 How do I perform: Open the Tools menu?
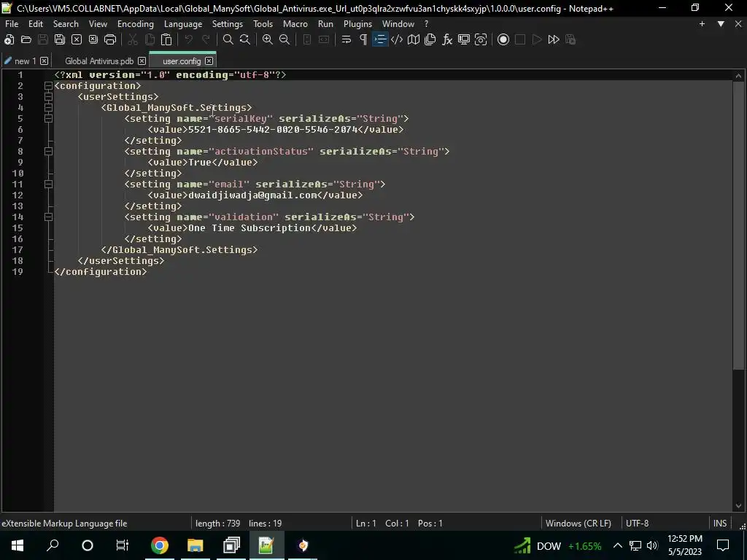pyautogui.click(x=263, y=24)
